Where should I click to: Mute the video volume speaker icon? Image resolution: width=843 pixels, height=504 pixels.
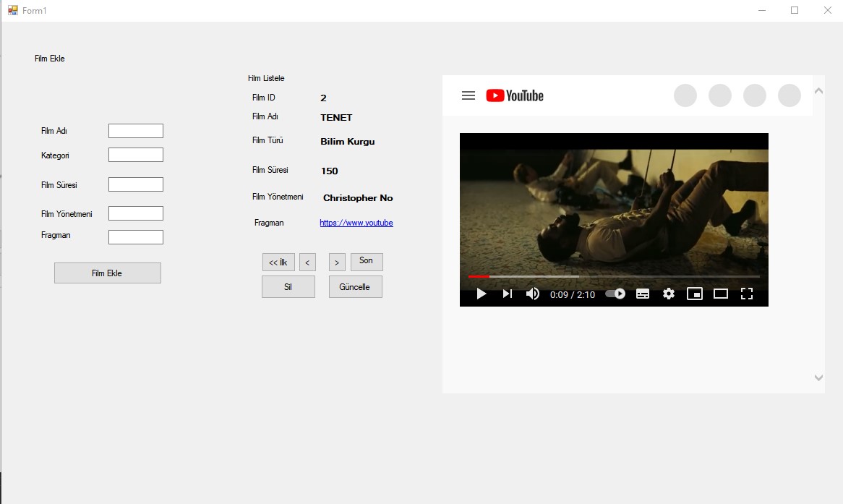pos(532,294)
